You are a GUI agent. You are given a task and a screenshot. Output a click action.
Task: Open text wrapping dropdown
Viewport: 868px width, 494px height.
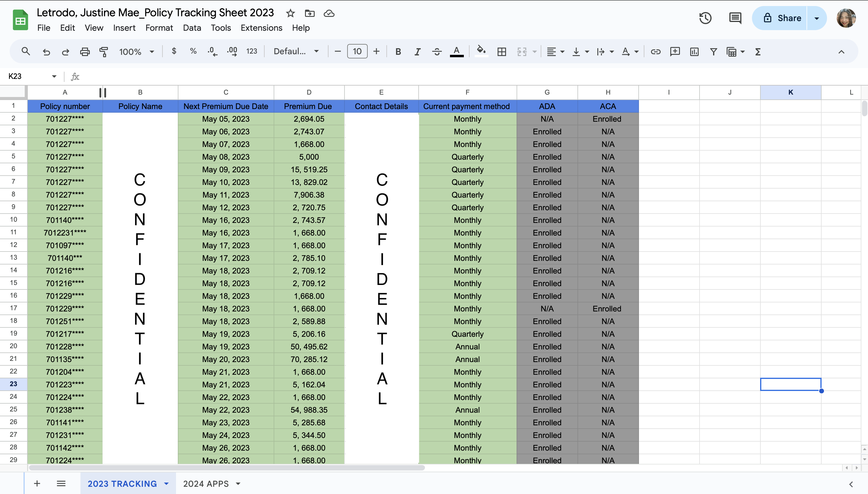(x=605, y=52)
